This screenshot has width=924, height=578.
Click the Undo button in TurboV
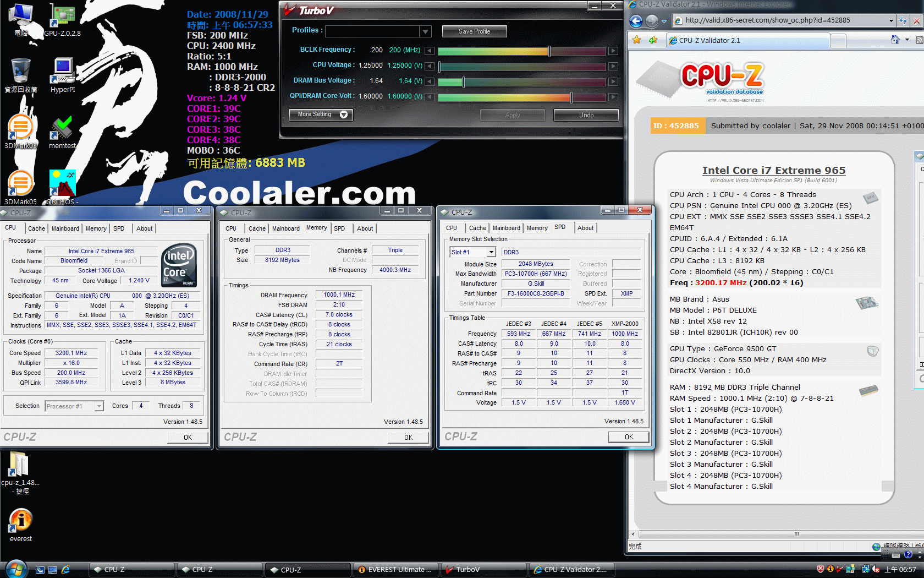click(x=586, y=115)
